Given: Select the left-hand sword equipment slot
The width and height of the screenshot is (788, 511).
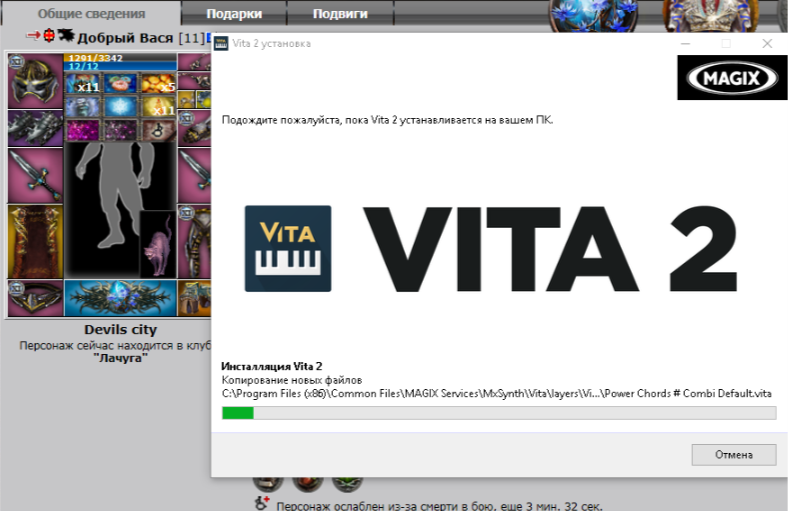Looking at the screenshot, I should point(35,175).
